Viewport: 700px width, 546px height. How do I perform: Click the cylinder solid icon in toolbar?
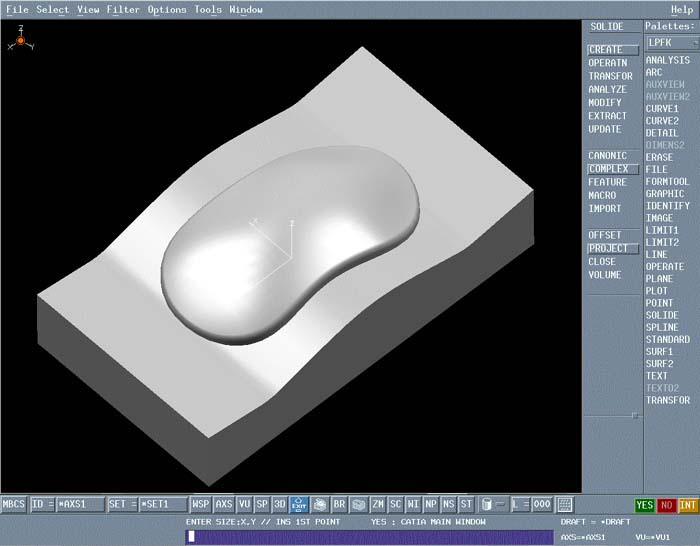click(x=486, y=505)
